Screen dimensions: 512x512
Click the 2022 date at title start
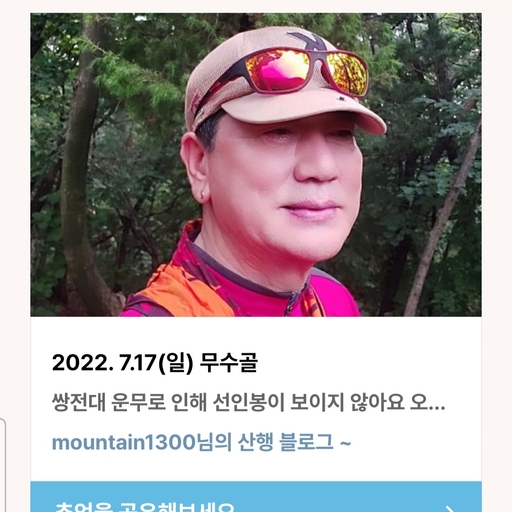pos(81,363)
